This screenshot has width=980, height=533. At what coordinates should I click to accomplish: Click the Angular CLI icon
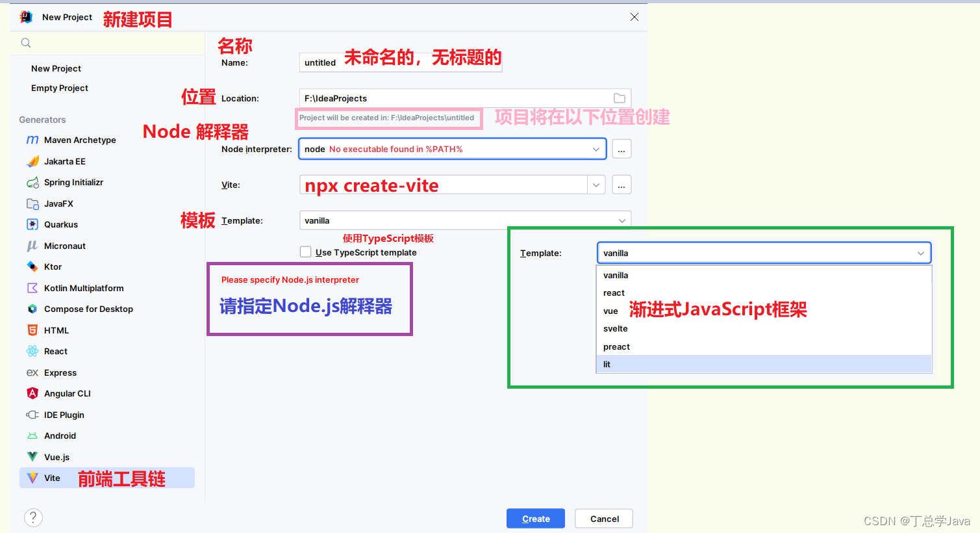click(x=32, y=393)
